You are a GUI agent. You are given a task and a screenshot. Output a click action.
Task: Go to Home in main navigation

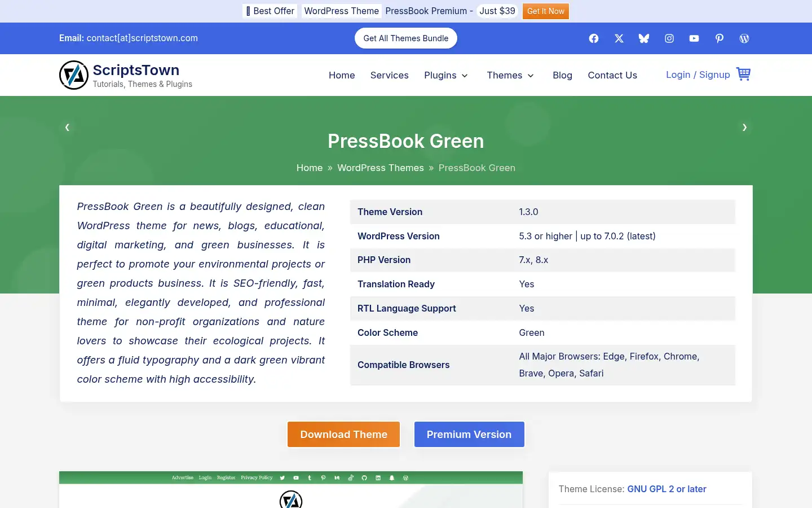tap(342, 75)
